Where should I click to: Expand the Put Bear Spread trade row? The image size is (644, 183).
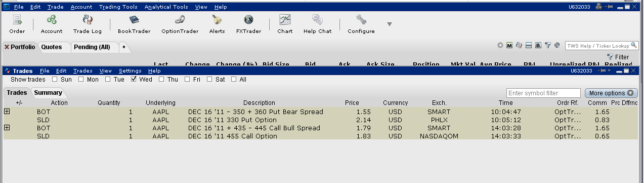pyautogui.click(x=7, y=111)
